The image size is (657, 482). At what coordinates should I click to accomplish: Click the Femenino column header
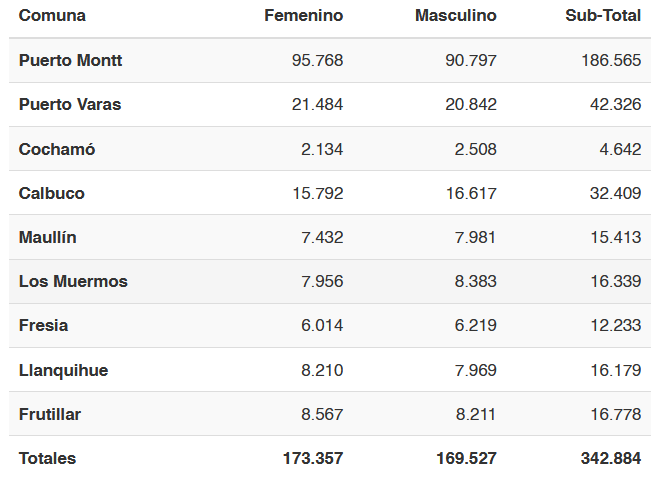303,16
